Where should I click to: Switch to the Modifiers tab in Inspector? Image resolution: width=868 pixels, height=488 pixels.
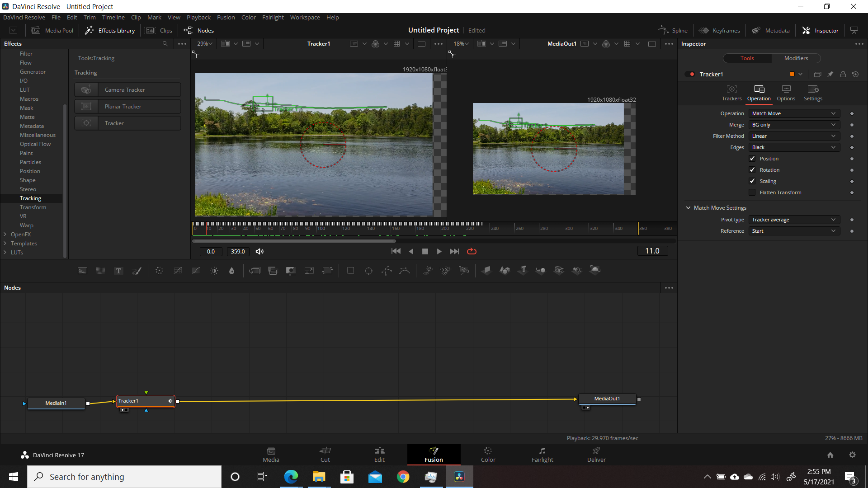796,58
